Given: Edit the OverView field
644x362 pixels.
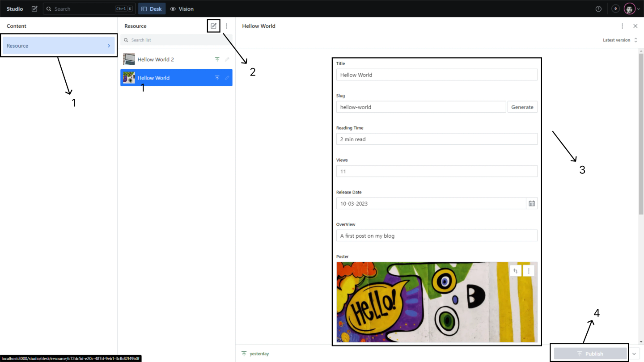Looking at the screenshot, I should (437, 236).
